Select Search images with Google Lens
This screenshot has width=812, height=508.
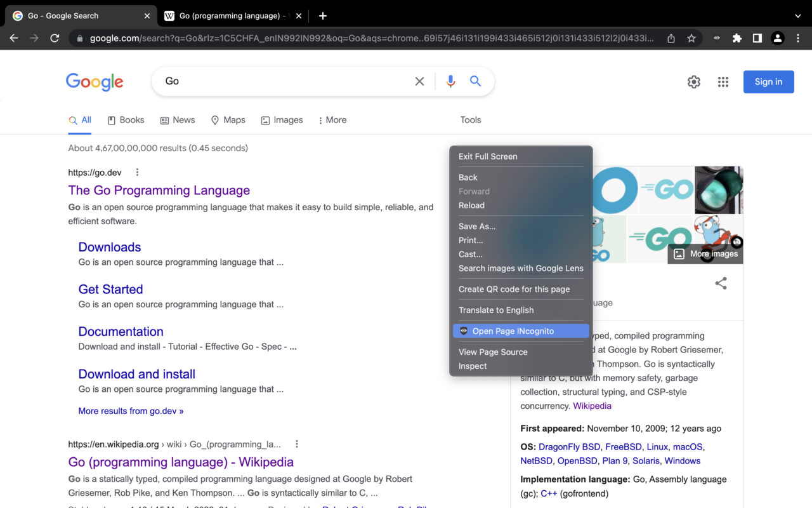[x=521, y=268]
